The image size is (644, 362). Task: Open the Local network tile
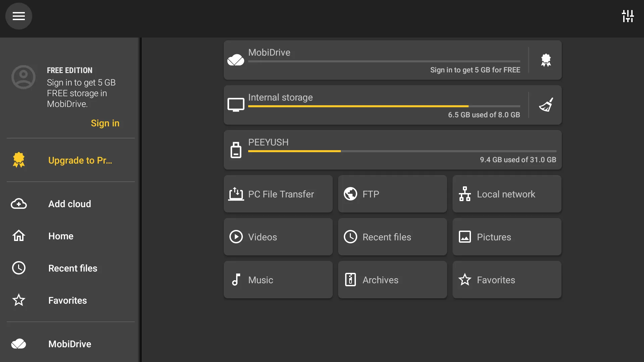pyautogui.click(x=507, y=194)
